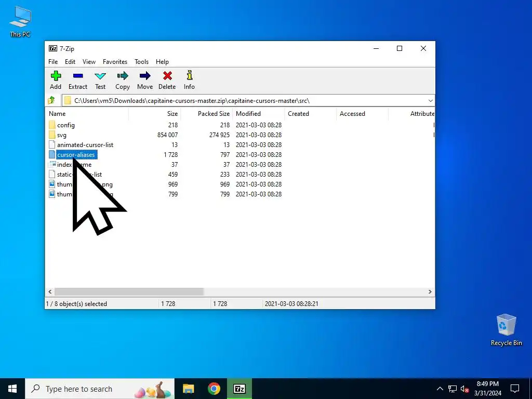Click the horizontal scrollbar thumb
The image size is (532, 399).
(129, 292)
